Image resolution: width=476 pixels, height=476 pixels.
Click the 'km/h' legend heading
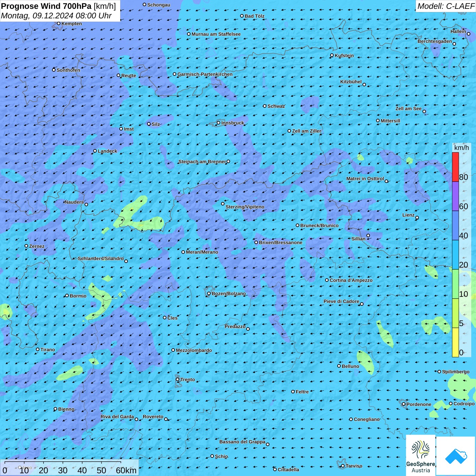(x=461, y=148)
